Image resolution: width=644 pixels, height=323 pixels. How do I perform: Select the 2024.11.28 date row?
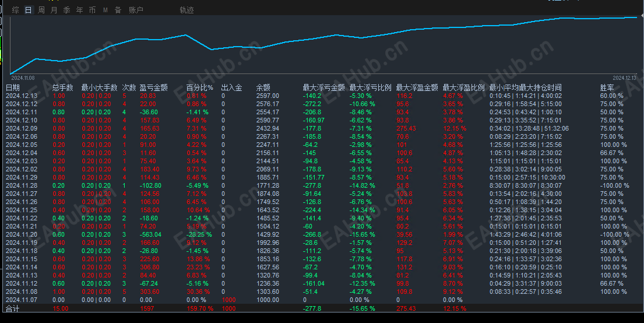point(322,185)
